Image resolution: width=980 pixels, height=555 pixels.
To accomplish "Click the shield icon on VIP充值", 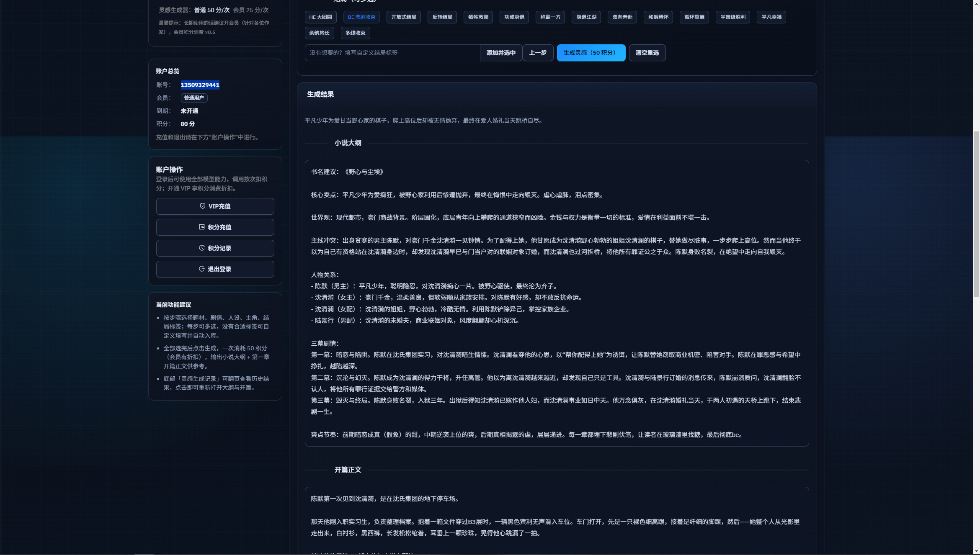I will click(203, 206).
